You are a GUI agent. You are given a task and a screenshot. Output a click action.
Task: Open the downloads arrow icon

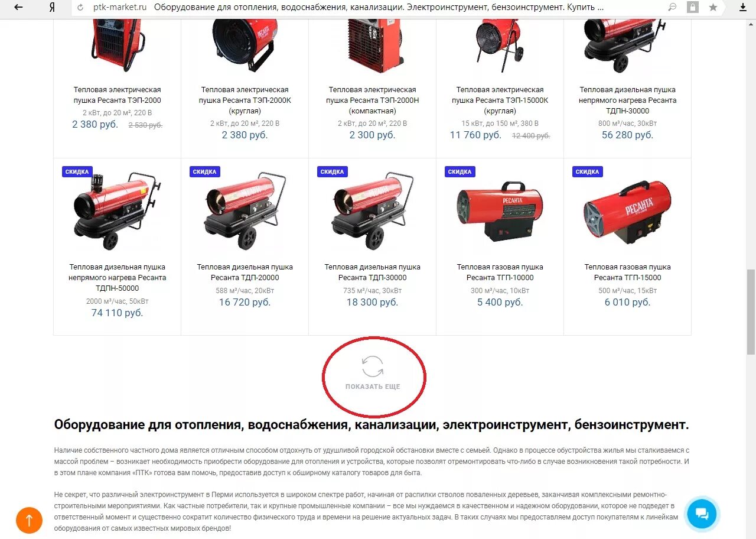[743, 8]
